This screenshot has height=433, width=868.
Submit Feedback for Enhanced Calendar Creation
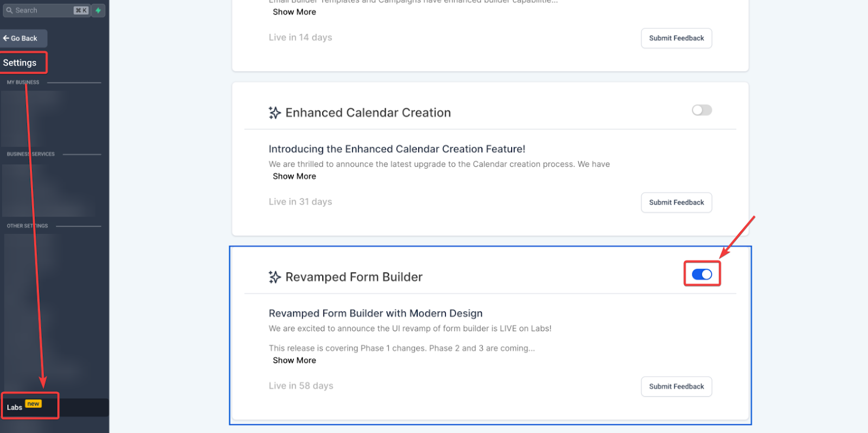click(676, 202)
